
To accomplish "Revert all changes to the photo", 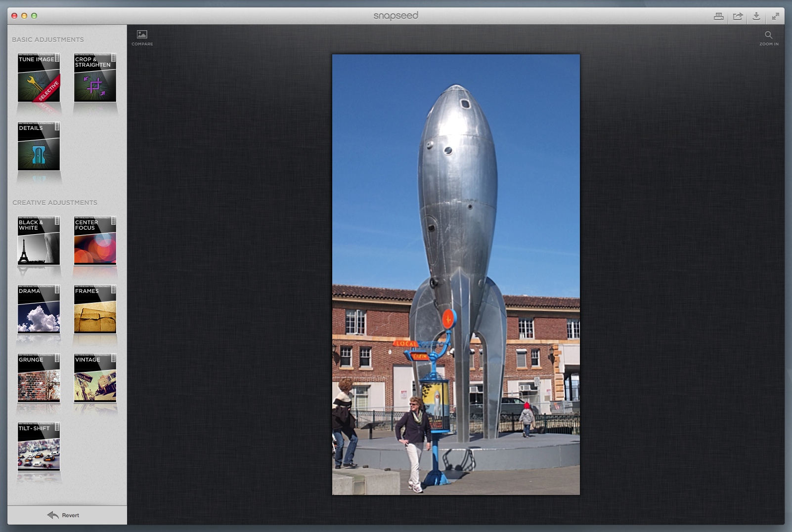I will tap(63, 515).
